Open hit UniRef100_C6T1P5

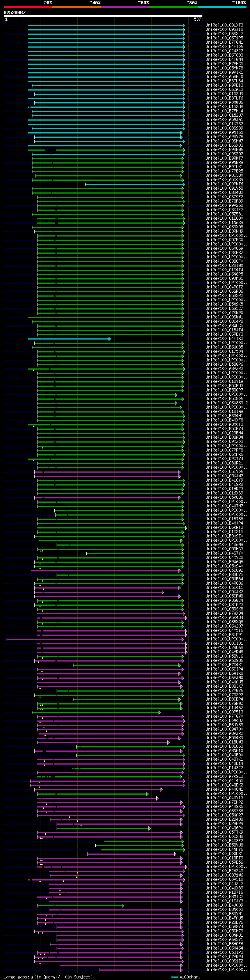click(x=224, y=38)
